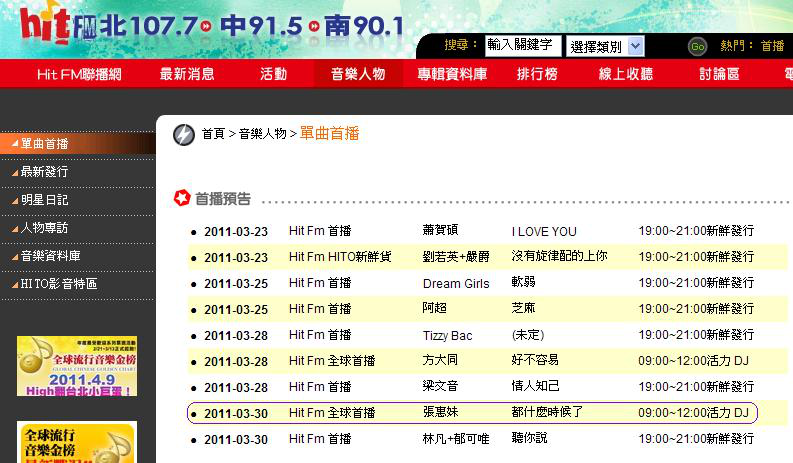The width and height of the screenshot is (793, 463).
Task: Click Hit Fm 全球首播 in 方大同 row
Action: [x=332, y=361]
